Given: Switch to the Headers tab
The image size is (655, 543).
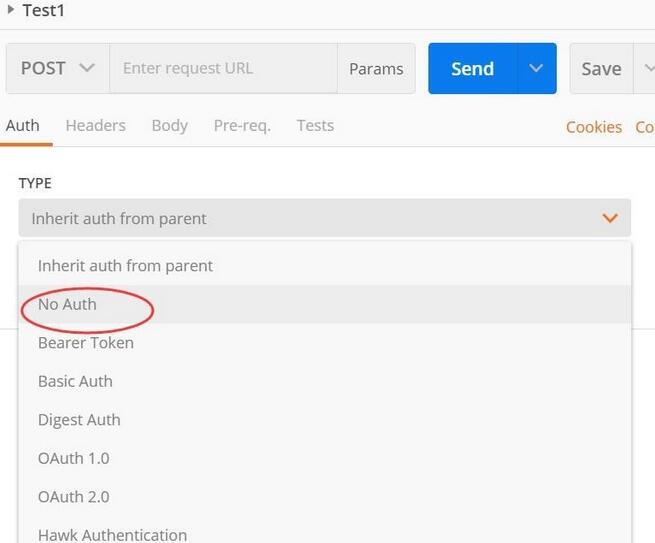Looking at the screenshot, I should click(x=95, y=126).
